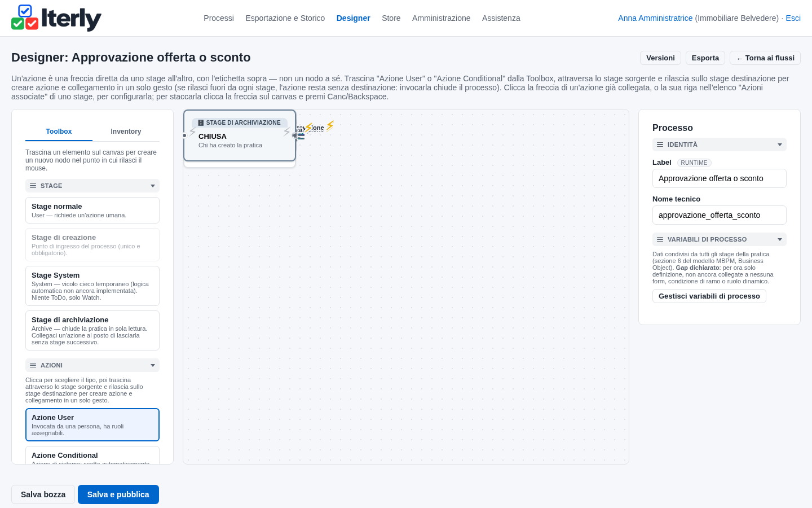Image resolution: width=812 pixels, height=508 pixels.
Task: Collapse the IDENTITÀ section arrow
Action: (x=780, y=144)
